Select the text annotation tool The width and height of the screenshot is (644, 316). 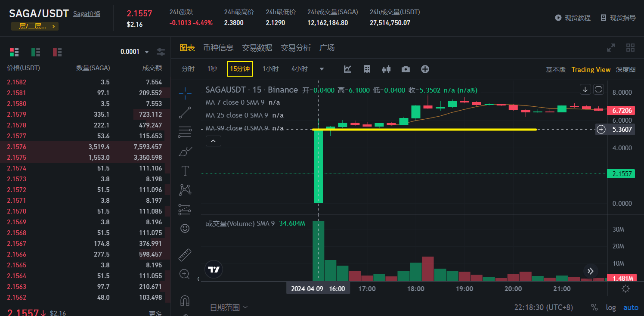[185, 171]
